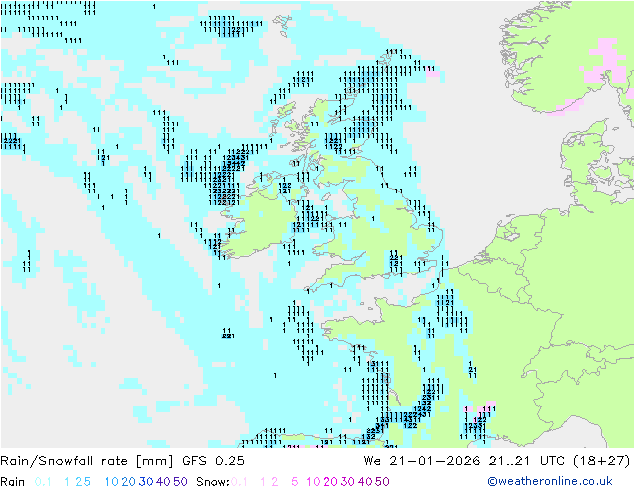Viewport: 634px width, 490px height.
Task: Pick the Snow legend 5 value
Action: pyautogui.click(x=295, y=482)
